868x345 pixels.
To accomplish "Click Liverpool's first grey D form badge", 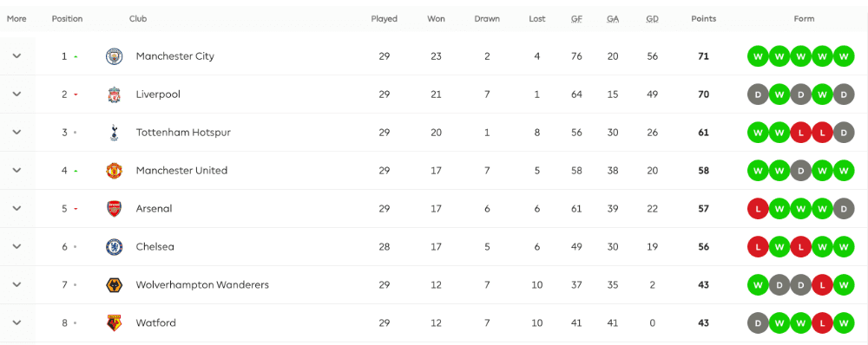I will click(758, 94).
